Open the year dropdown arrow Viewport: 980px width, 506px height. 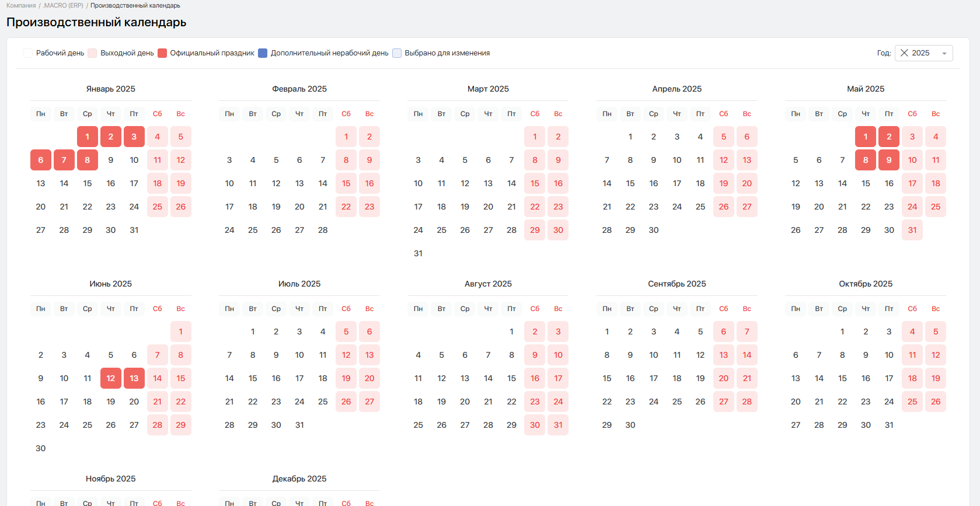tap(944, 54)
